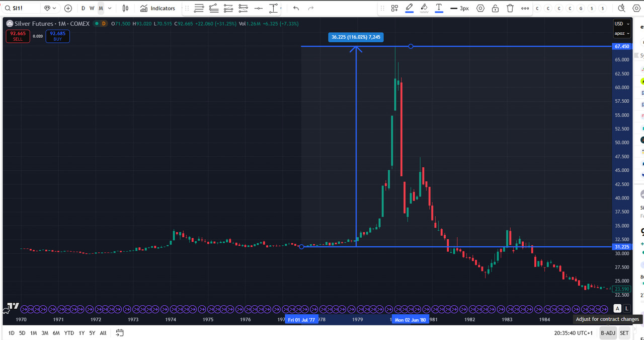Delete the selected drawing with trash icon
Image resolution: width=644 pixels, height=340 pixels.
tap(510, 9)
